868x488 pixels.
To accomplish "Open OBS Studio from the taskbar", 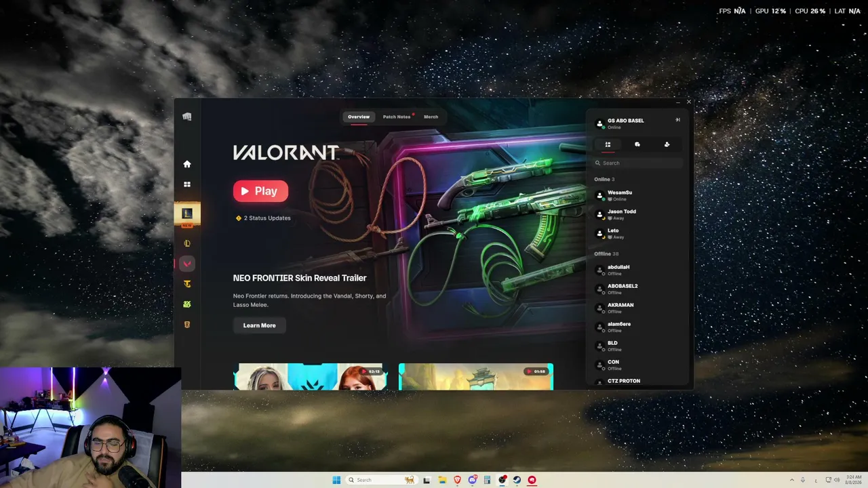I will tap(502, 480).
